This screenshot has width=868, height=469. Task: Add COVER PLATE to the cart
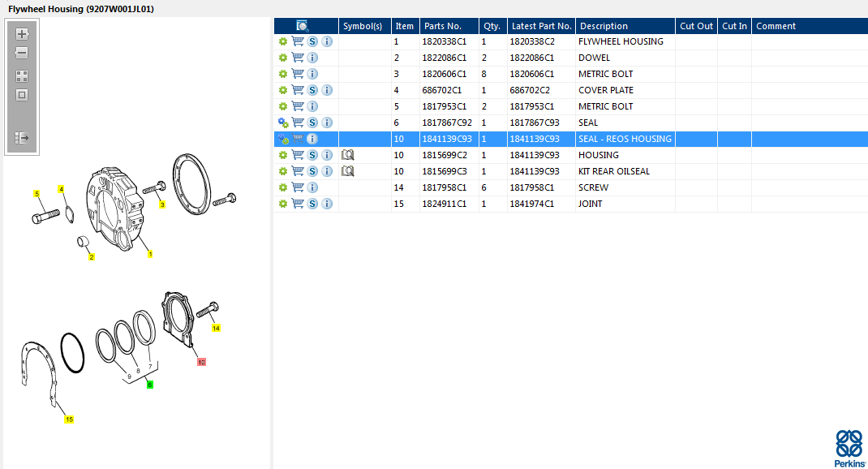click(x=298, y=90)
